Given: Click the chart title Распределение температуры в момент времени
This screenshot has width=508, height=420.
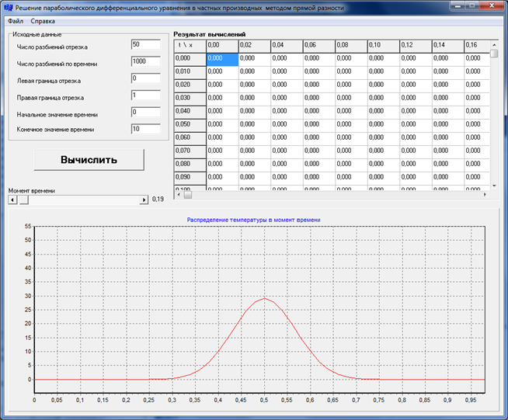Looking at the screenshot, I should tap(253, 220).
